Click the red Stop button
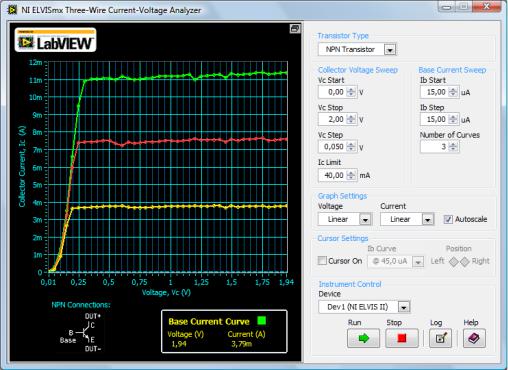This screenshot has width=508, height=370. (x=402, y=338)
